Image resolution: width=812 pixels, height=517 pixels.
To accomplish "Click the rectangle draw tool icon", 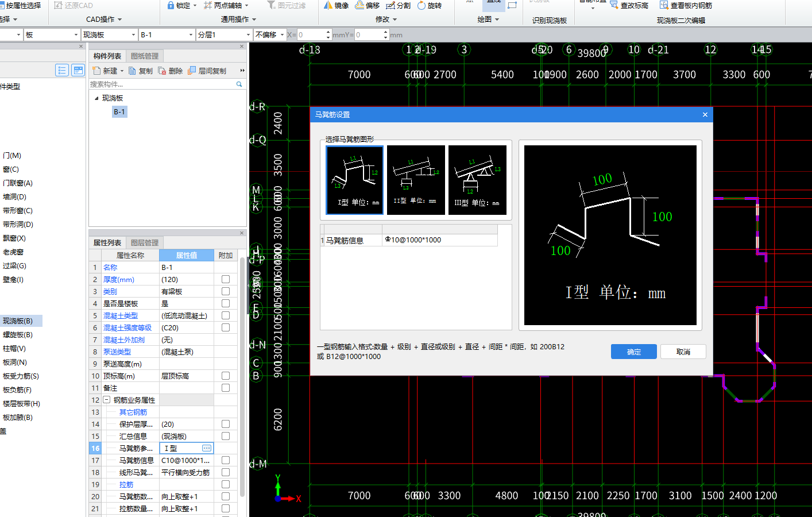I will (512, 5).
